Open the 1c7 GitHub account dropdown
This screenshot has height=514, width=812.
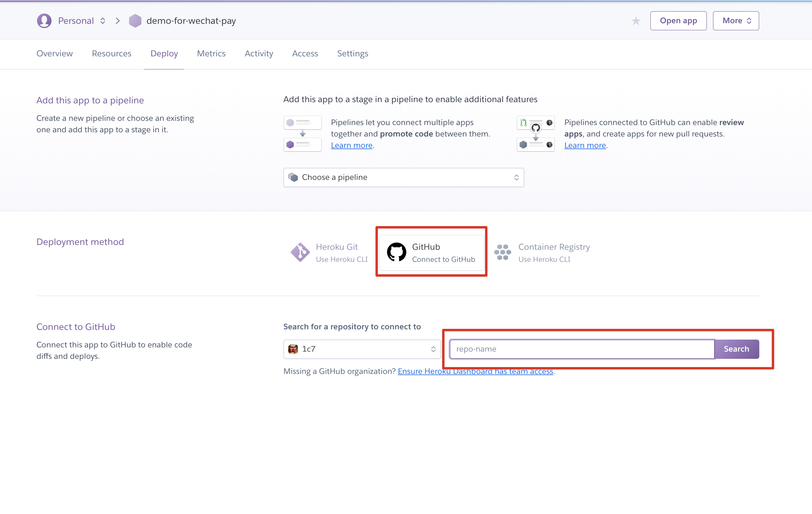[x=362, y=349]
